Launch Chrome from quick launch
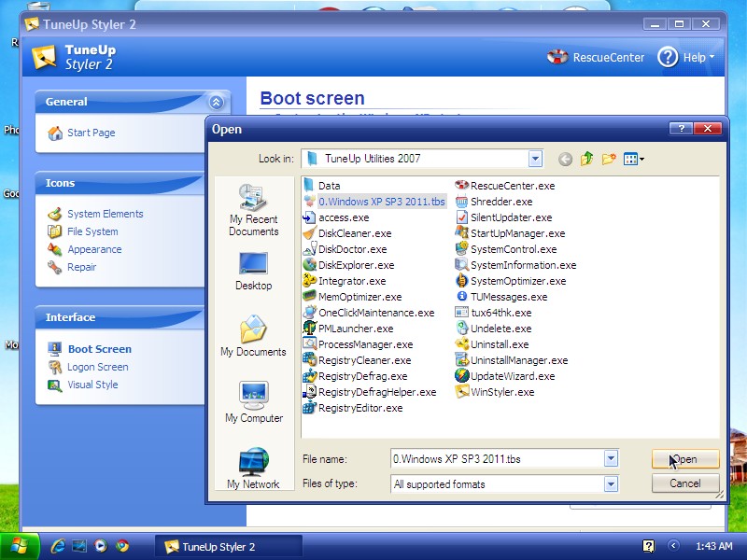 [122, 546]
